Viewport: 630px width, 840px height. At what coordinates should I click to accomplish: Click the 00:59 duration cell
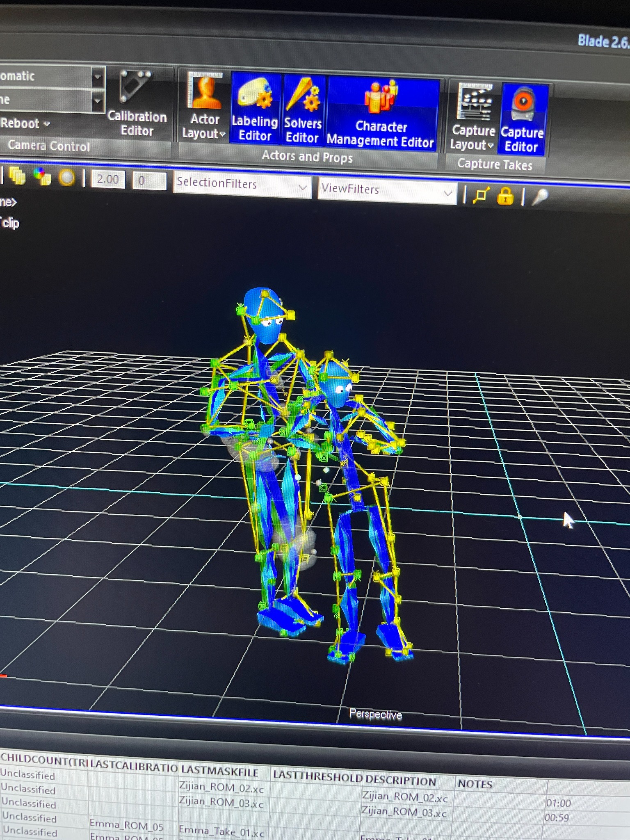(557, 817)
